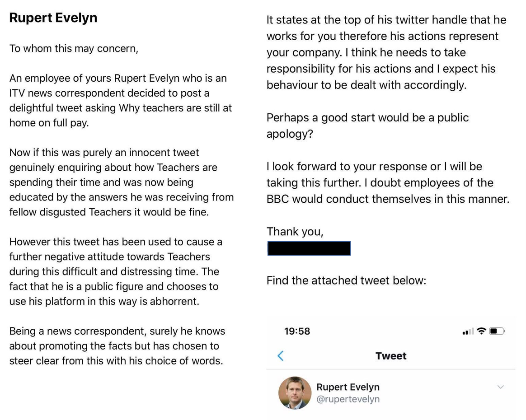Click the paragraph starting "I look forward"

tap(388, 182)
